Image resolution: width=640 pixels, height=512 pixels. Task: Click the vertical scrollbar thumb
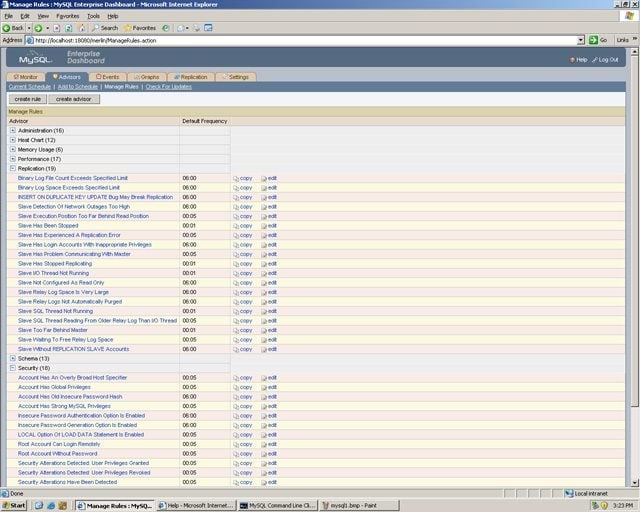coord(634,231)
